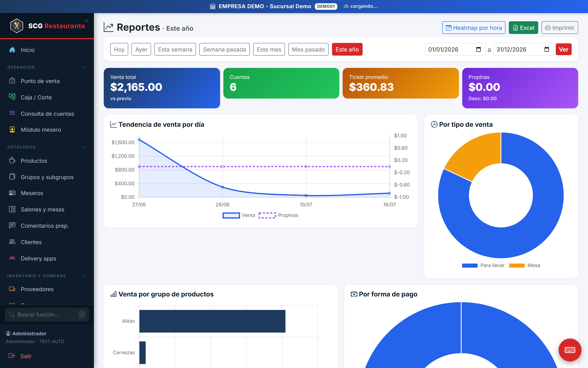Open Productos cup icon
Viewport: 588px width, 368px height.
12,160
